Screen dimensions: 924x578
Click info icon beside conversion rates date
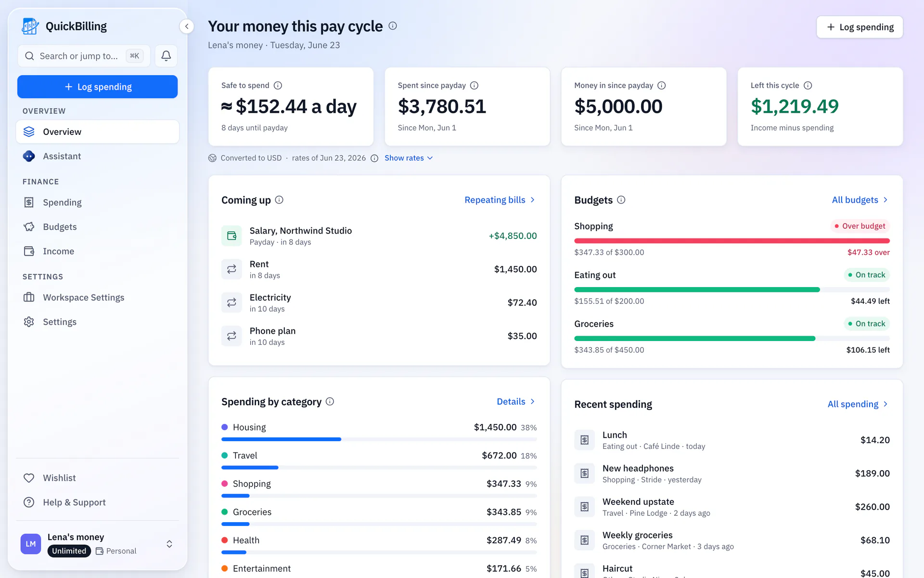374,158
